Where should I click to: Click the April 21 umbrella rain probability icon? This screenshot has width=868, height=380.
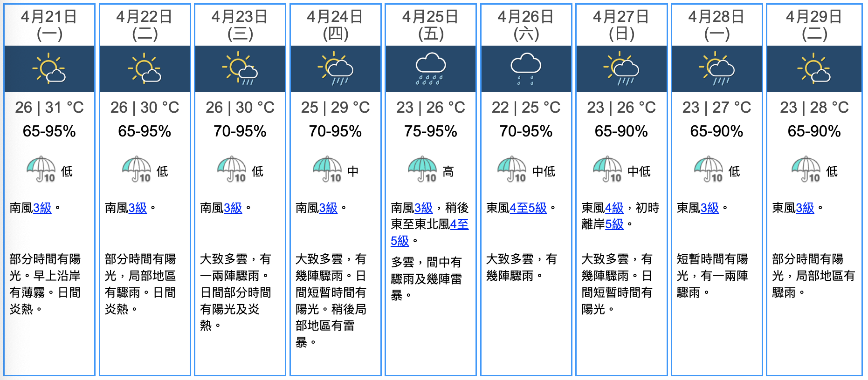coord(41,170)
